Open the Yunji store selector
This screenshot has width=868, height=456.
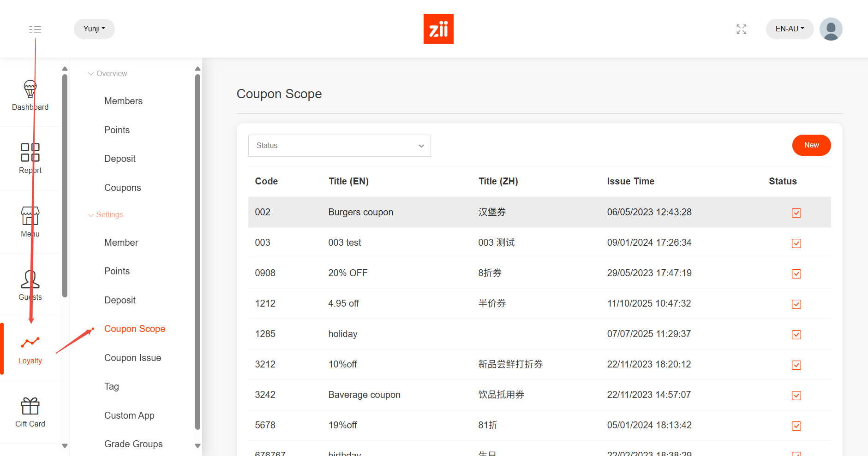pos(94,29)
